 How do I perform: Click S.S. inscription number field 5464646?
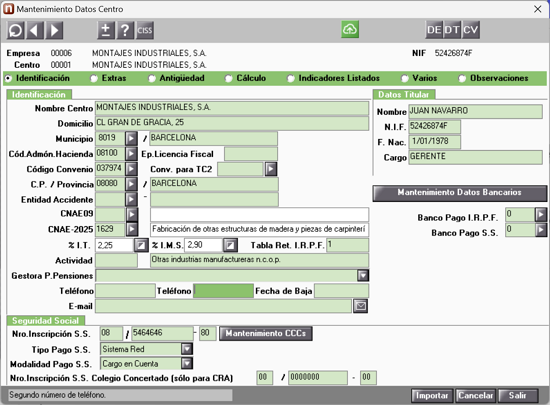point(162,333)
